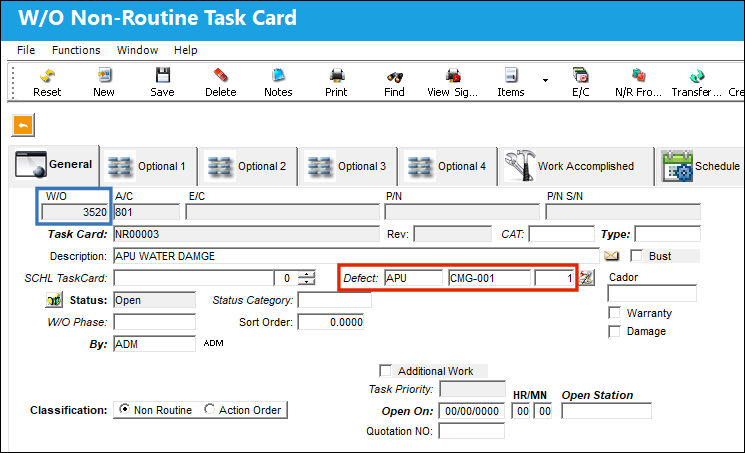Click the Open On date field

[472, 411]
